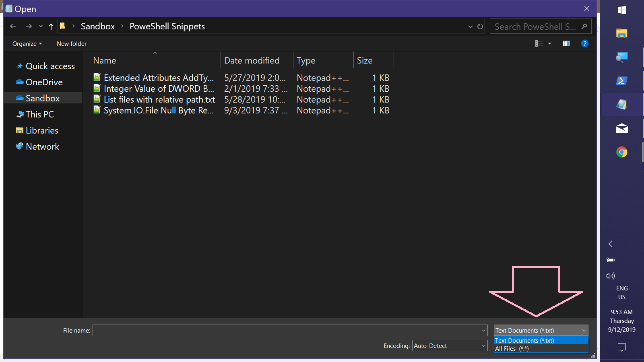The width and height of the screenshot is (644, 362).
Task: Refresh the PoweShell Snippets folder
Action: [x=480, y=27]
